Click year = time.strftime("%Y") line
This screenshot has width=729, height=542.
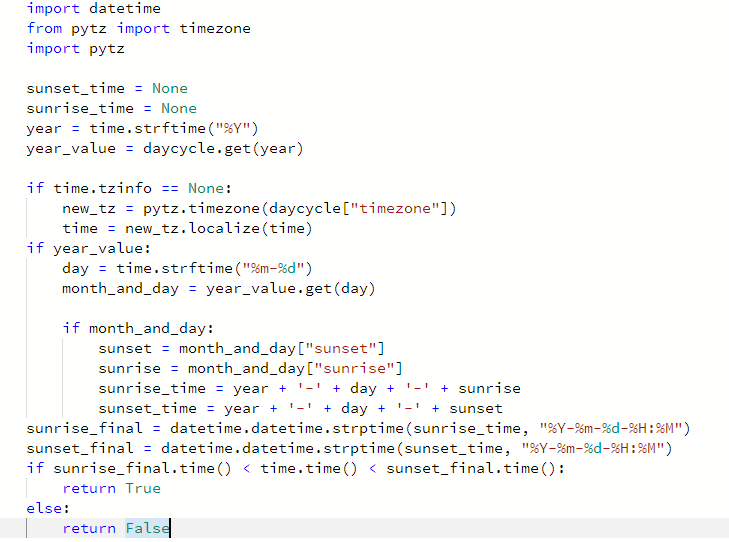142,128
